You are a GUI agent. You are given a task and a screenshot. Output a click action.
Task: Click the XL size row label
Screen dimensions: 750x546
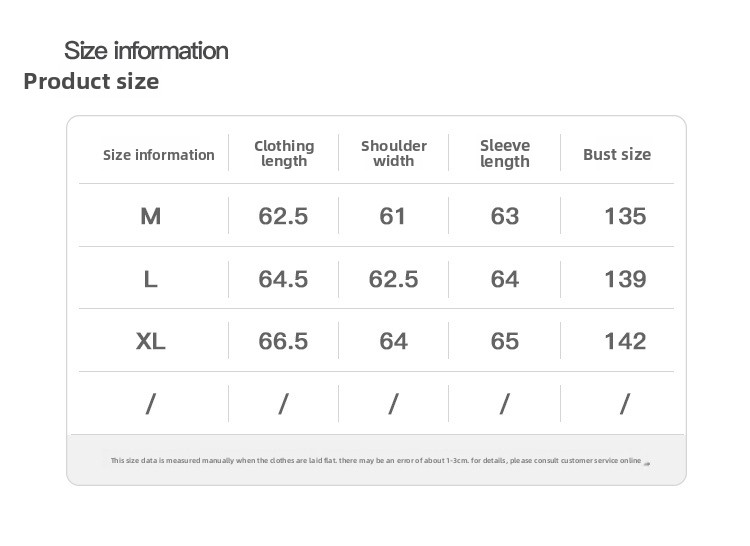click(151, 341)
